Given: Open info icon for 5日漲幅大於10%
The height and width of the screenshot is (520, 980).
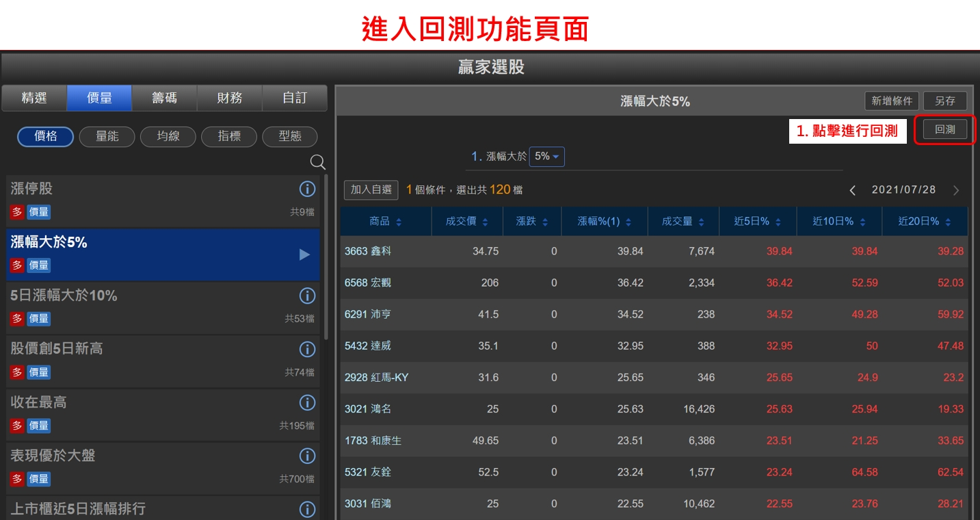Looking at the screenshot, I should [x=307, y=296].
